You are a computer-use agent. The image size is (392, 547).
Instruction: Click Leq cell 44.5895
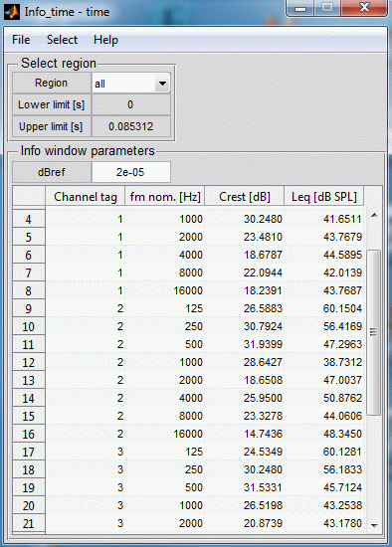click(x=324, y=255)
